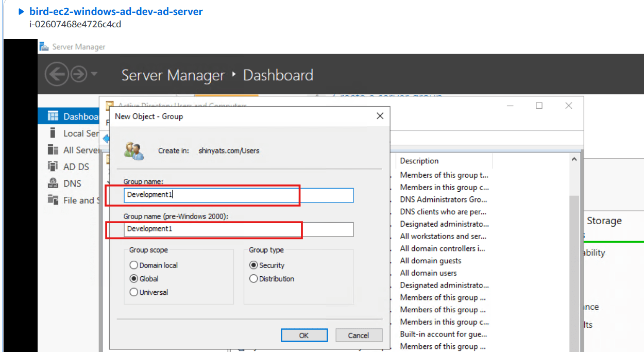The image size is (644, 352).
Task: Close the Active Directory Users and Computers window
Action: click(x=569, y=106)
